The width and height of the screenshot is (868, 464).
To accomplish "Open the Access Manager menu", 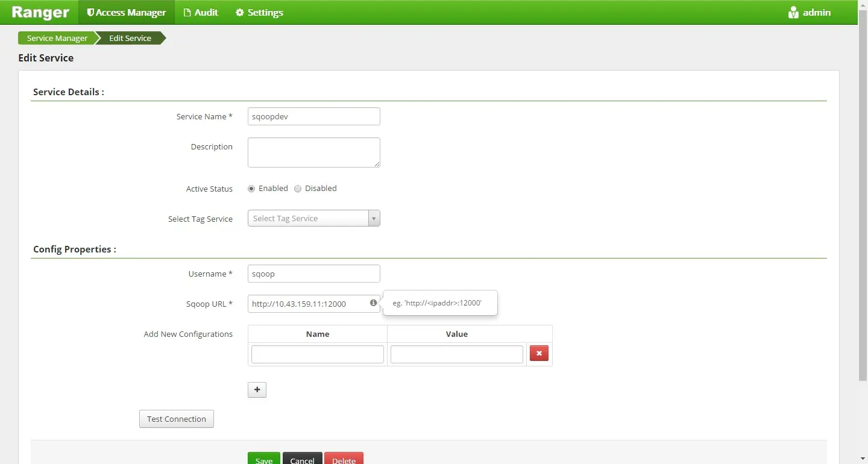I will [127, 12].
